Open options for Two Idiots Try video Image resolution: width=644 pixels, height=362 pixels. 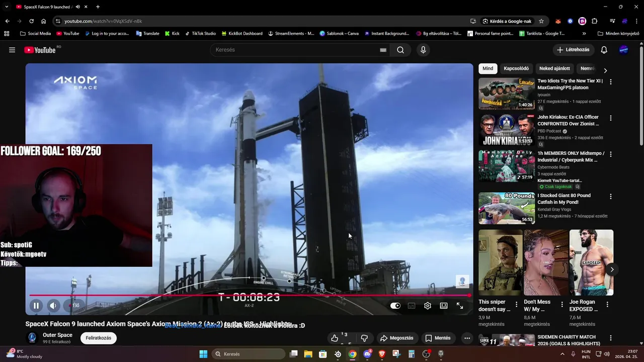pyautogui.click(x=611, y=81)
